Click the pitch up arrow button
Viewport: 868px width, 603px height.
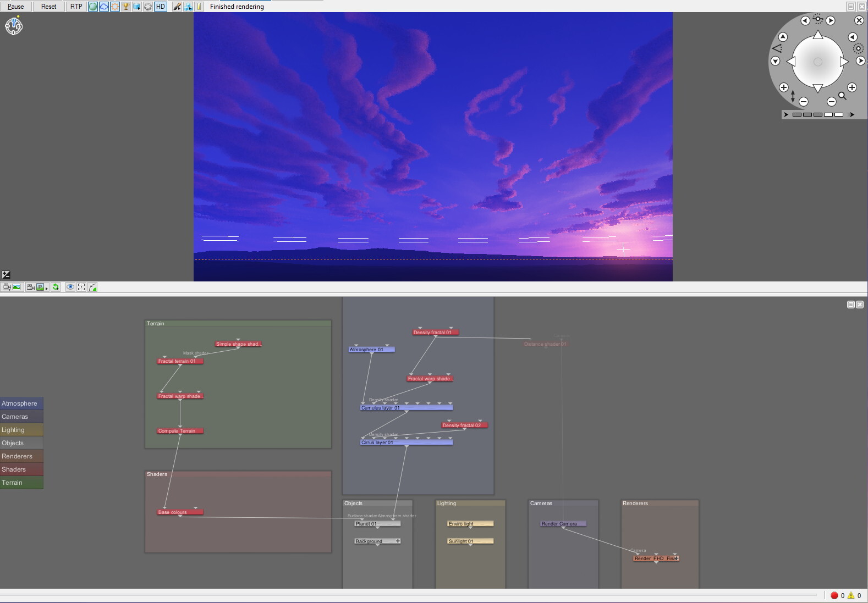(x=783, y=37)
